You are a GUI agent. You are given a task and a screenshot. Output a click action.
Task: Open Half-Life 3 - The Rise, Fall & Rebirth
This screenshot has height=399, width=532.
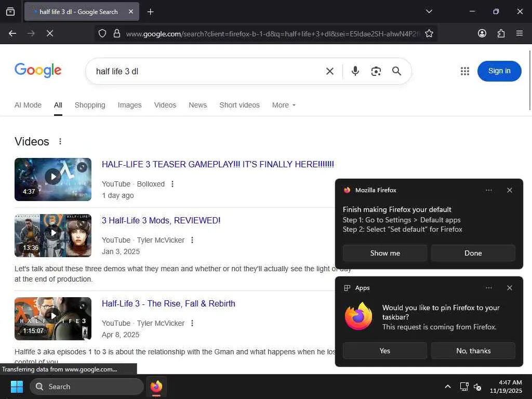[x=168, y=303]
